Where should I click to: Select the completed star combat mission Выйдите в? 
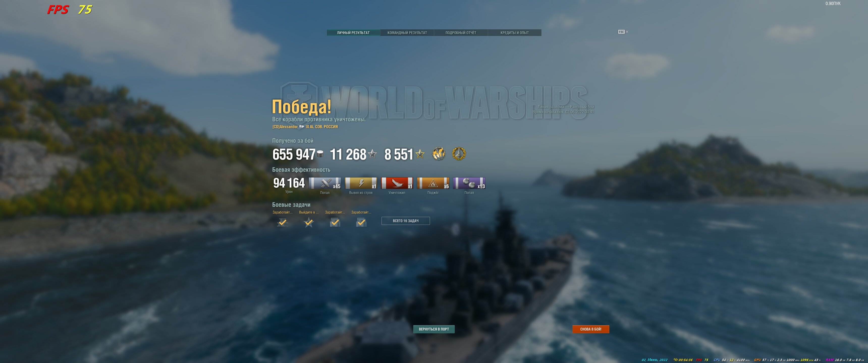click(309, 222)
